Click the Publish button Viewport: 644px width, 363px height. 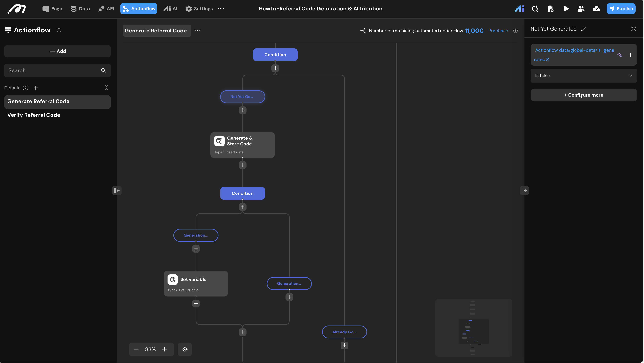coord(621,9)
